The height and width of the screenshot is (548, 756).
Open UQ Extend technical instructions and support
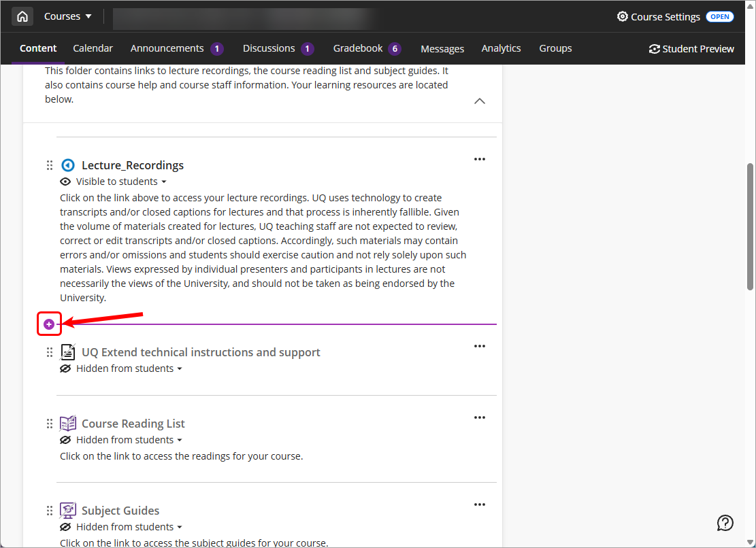pyautogui.click(x=201, y=352)
